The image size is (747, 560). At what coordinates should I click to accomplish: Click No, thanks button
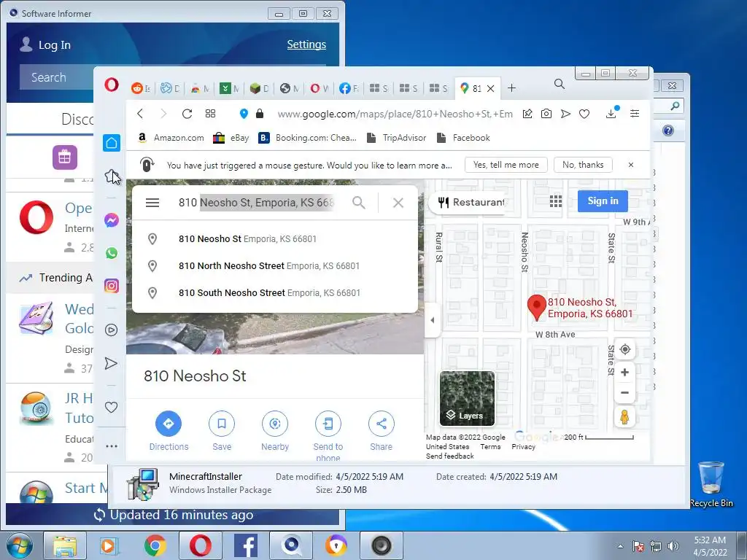coord(583,165)
